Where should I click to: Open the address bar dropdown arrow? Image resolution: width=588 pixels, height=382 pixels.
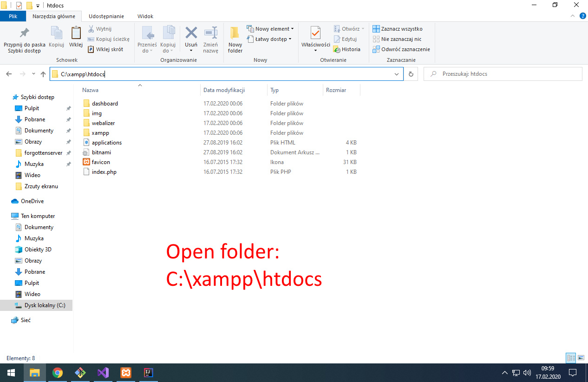[x=396, y=74]
